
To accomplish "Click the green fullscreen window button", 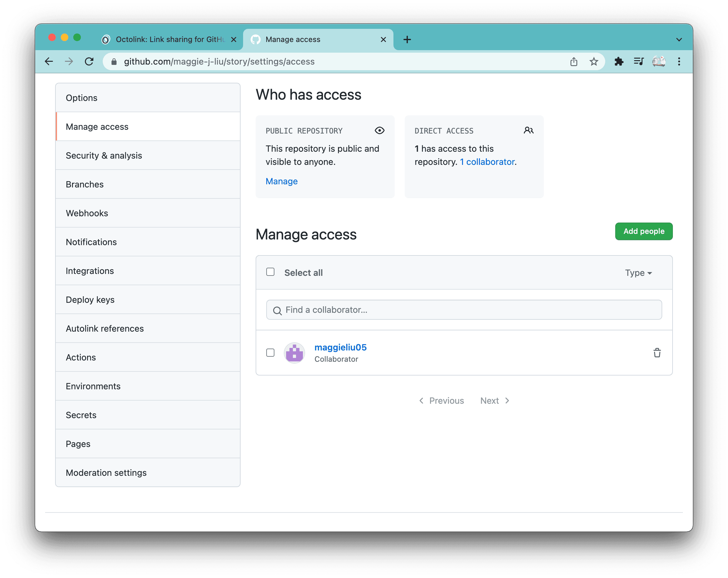I will point(77,38).
